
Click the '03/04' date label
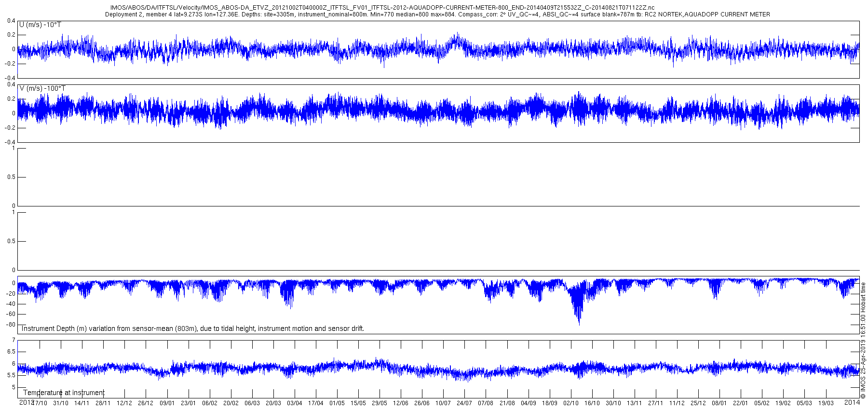294,403
